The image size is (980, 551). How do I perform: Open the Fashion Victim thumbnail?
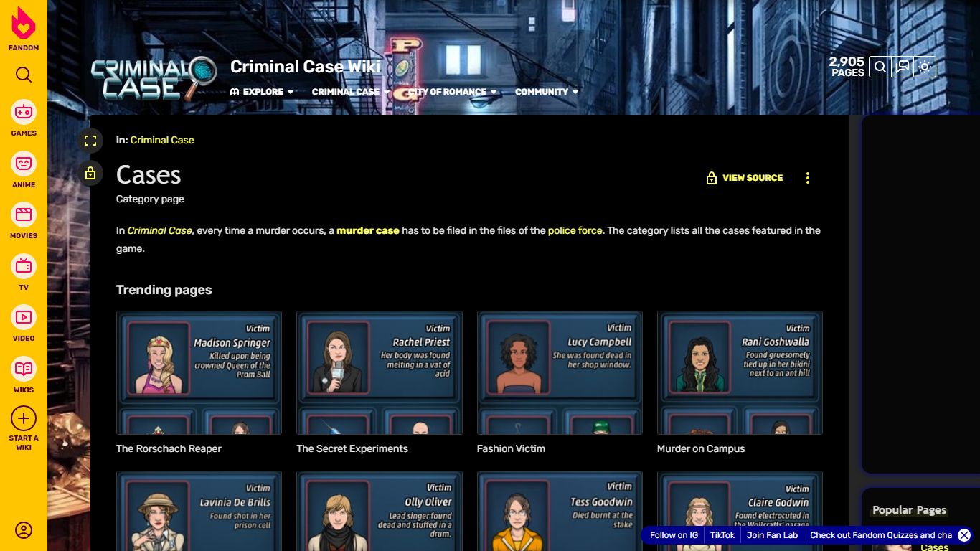(x=560, y=372)
